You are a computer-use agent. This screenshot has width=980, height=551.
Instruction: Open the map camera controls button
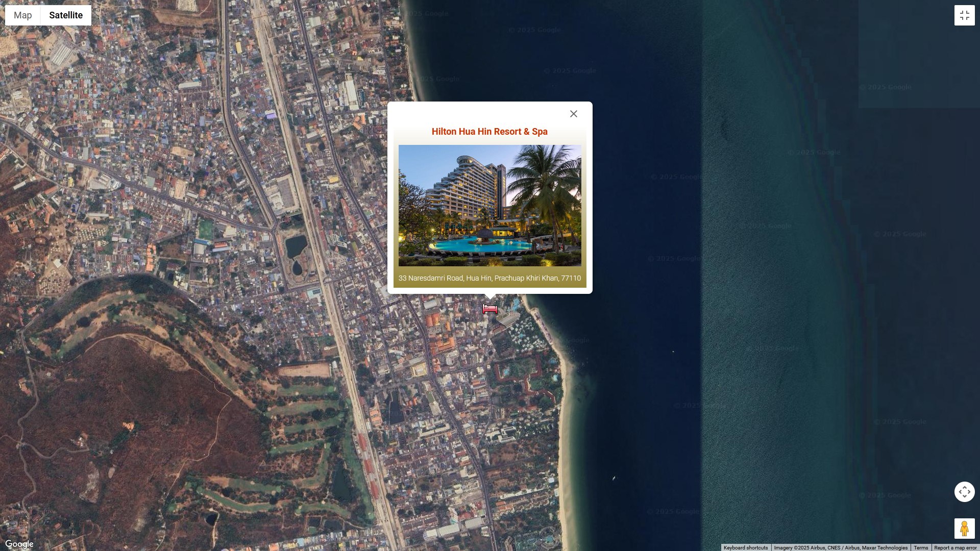pyautogui.click(x=964, y=492)
